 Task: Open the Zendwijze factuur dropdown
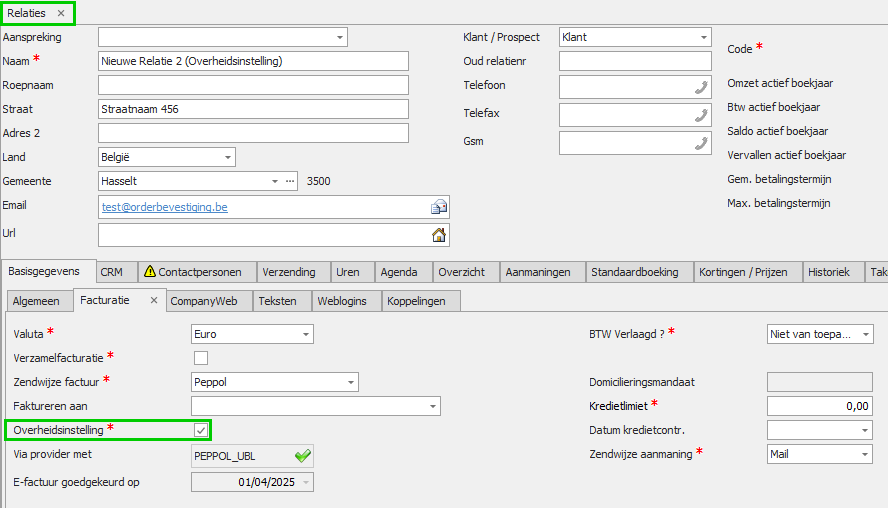click(x=351, y=382)
